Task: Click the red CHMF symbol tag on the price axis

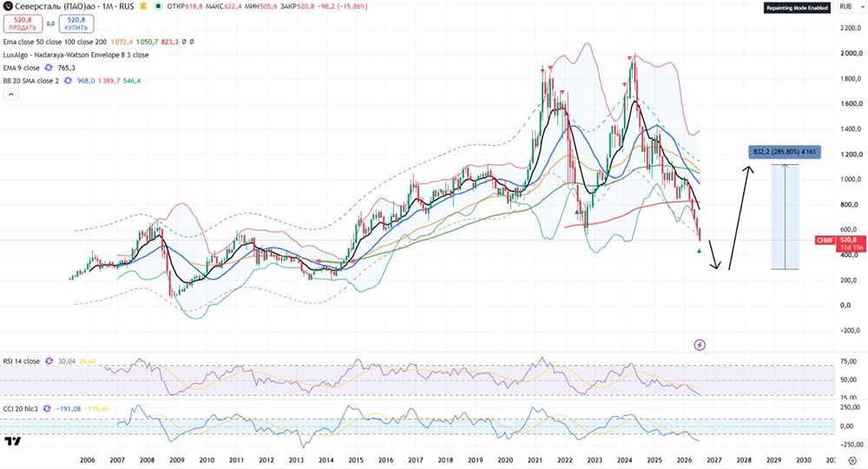Action: 825,241
